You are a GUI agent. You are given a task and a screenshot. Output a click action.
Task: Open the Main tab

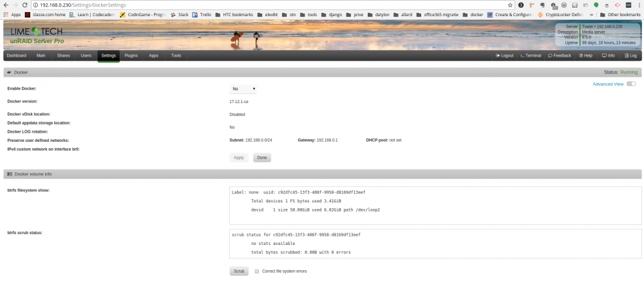click(41, 55)
